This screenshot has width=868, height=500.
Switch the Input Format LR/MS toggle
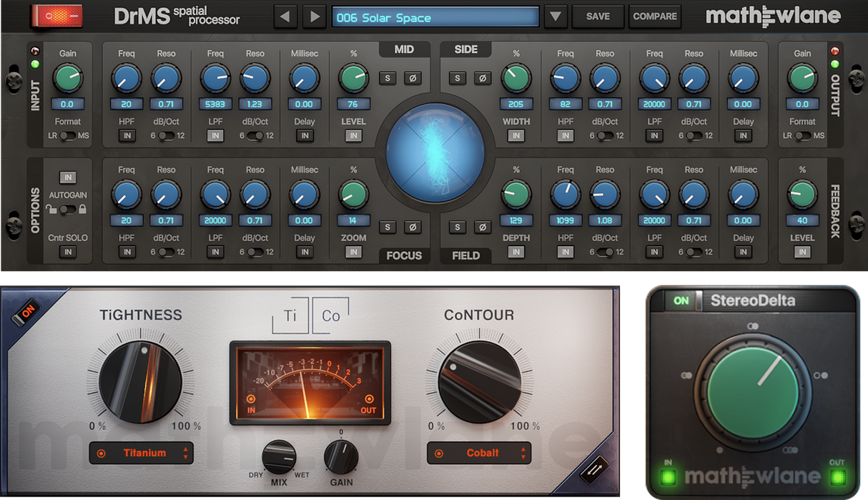67,136
